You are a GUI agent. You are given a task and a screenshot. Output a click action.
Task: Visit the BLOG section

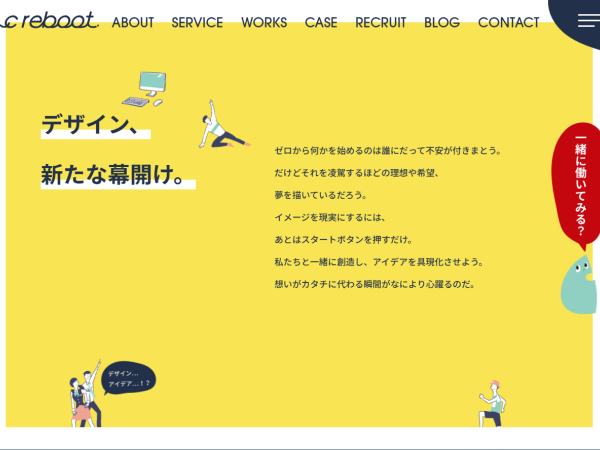tap(442, 22)
